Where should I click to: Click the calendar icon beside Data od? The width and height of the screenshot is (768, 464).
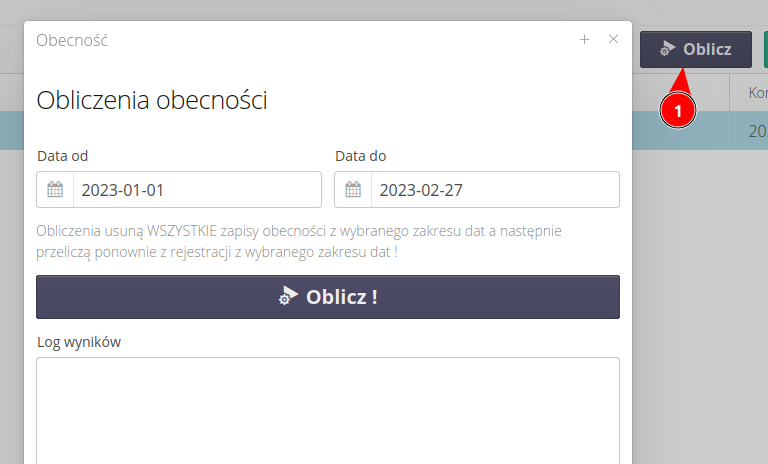pyautogui.click(x=55, y=190)
